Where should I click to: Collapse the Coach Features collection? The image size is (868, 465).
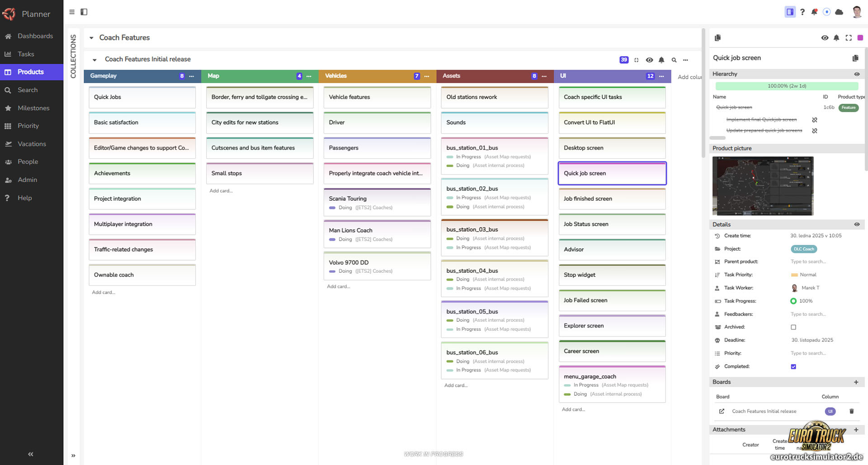(91, 38)
